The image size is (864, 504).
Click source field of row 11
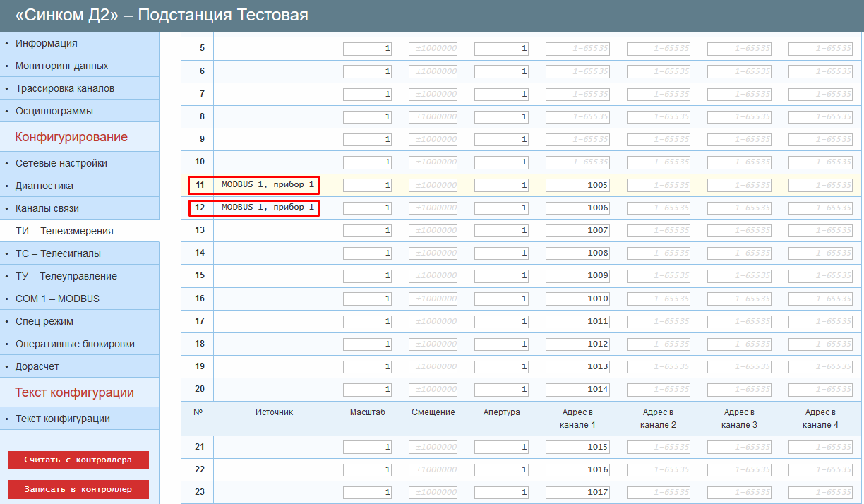[x=268, y=185]
